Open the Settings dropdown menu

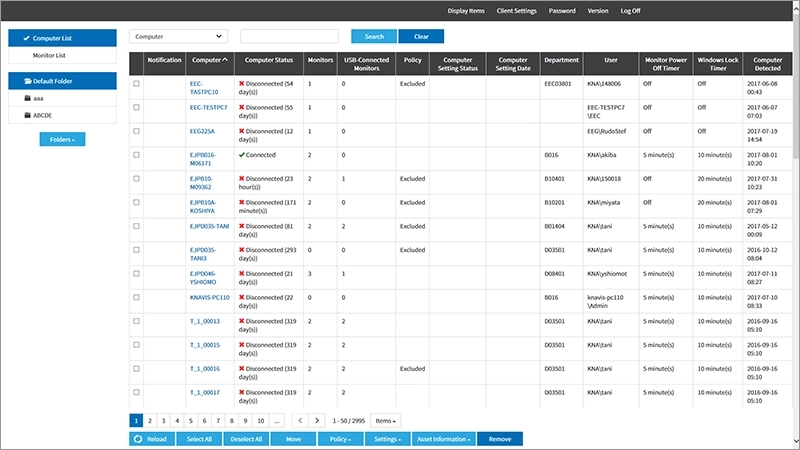point(387,439)
